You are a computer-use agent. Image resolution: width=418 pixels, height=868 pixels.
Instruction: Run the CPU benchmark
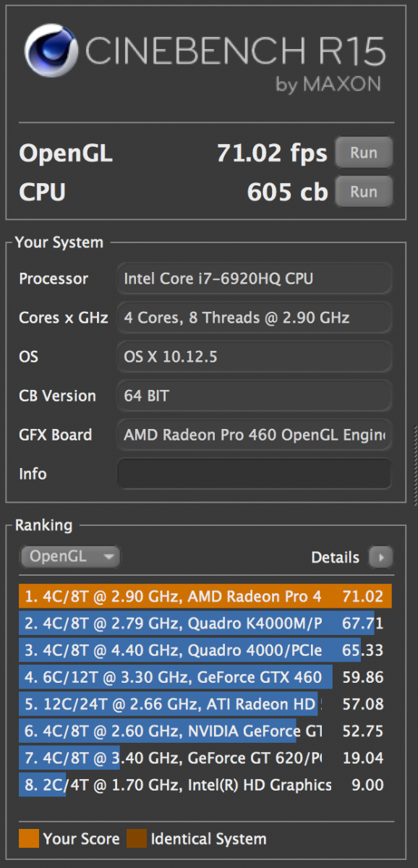click(x=364, y=192)
